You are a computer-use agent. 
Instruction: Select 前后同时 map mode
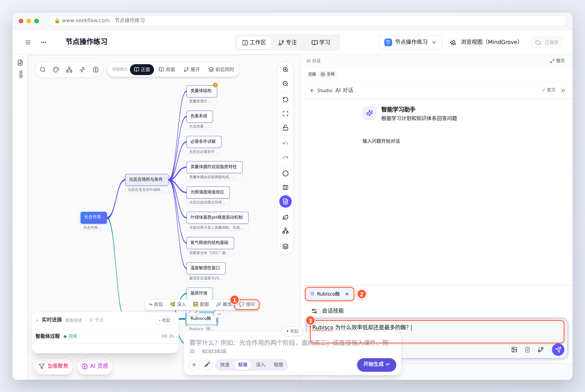(x=221, y=69)
